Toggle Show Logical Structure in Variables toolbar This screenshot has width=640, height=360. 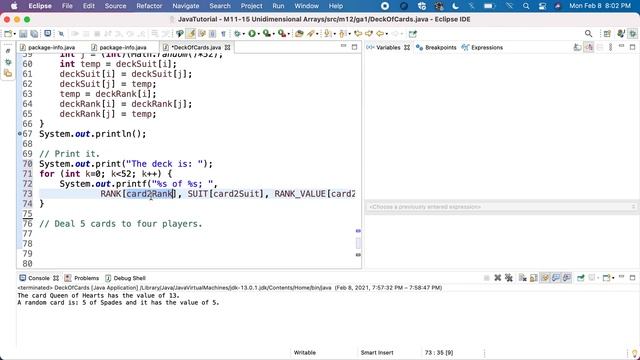(x=589, y=47)
